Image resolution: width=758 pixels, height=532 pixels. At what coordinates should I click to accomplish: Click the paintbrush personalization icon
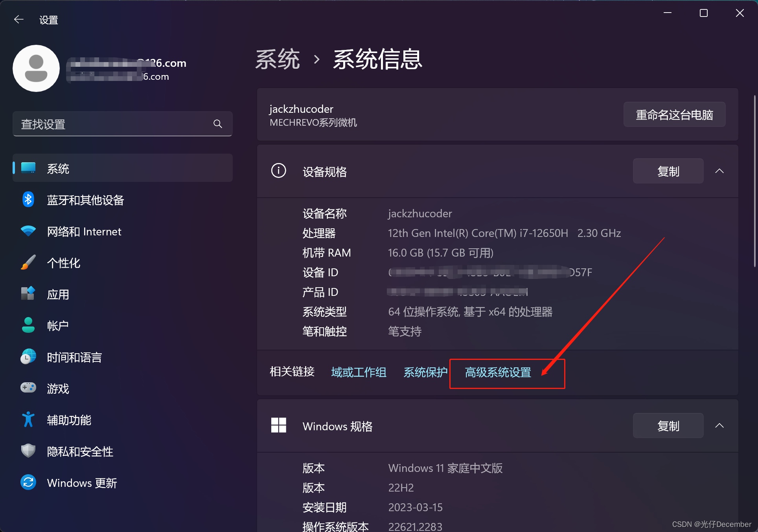(28, 262)
